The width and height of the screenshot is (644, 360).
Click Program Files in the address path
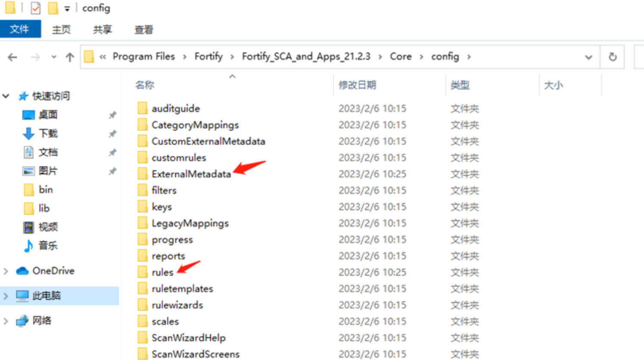[144, 56]
